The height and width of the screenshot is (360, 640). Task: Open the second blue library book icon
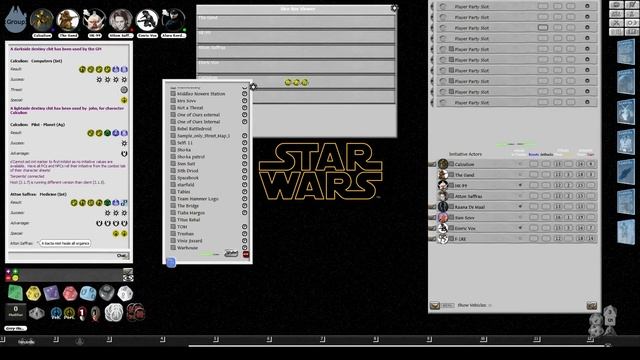pos(626,82)
